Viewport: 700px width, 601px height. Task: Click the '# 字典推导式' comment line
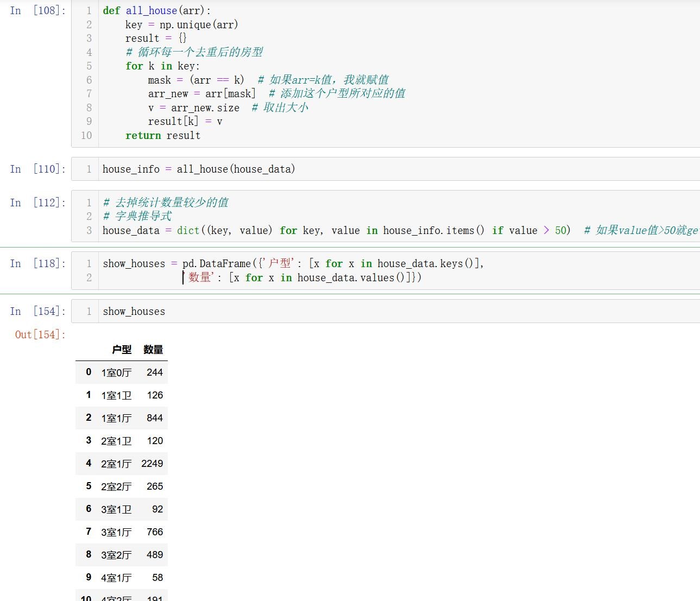(137, 216)
